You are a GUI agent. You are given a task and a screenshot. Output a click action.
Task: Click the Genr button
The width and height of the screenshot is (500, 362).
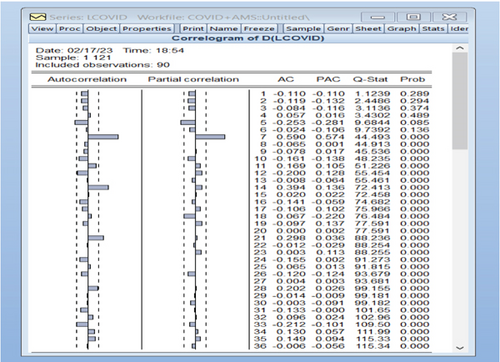click(338, 29)
